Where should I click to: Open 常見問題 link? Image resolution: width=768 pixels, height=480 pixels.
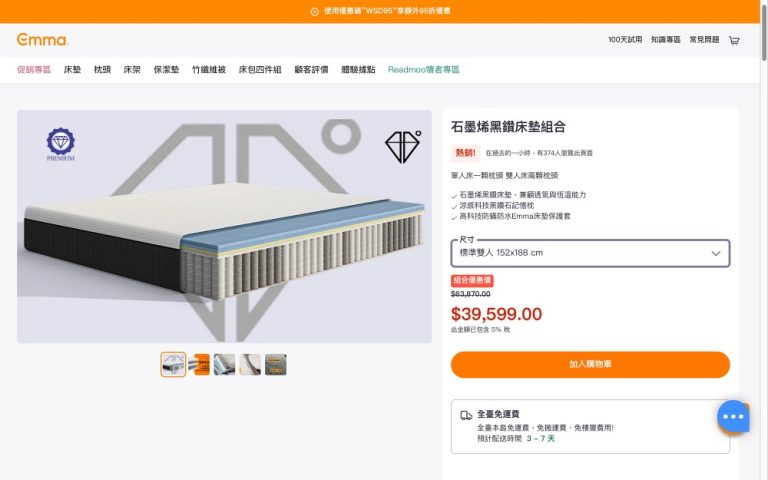click(704, 40)
